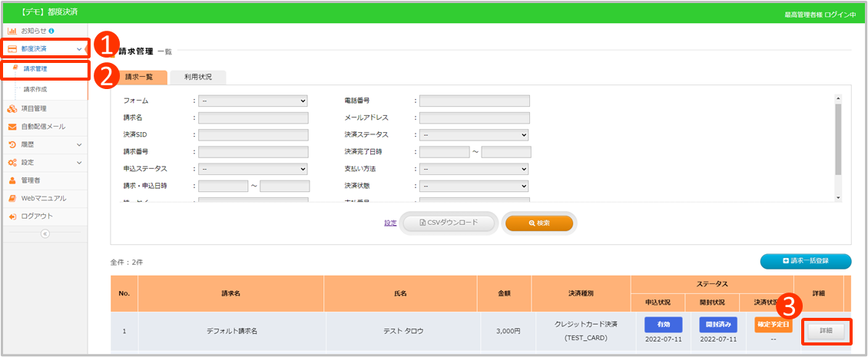Switch to the 利用状況 tab
This screenshot has width=868, height=357.
[198, 77]
